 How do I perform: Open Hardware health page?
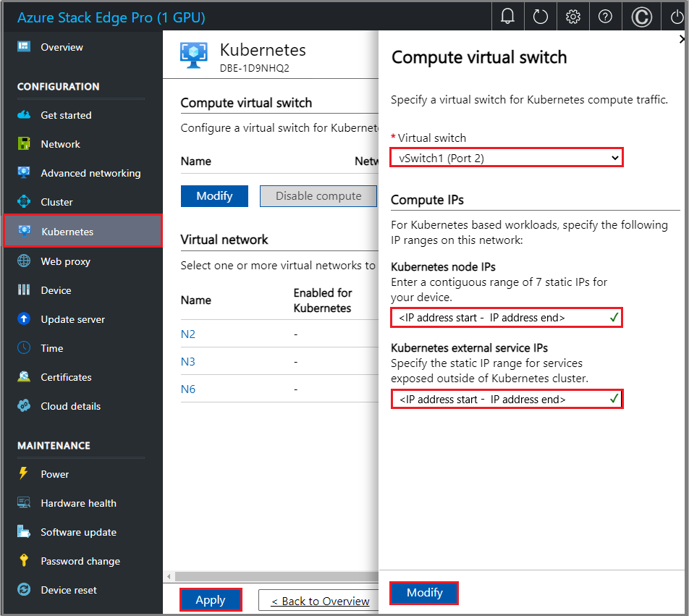[78, 503]
